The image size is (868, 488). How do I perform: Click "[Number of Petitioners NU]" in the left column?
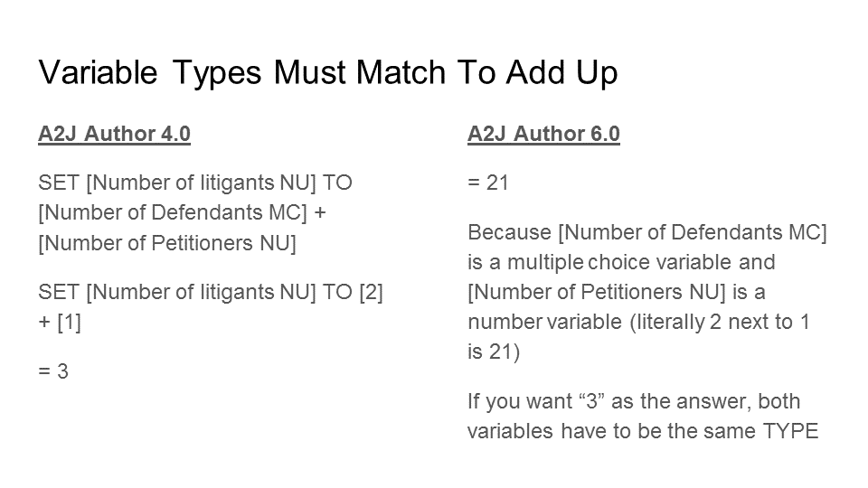tap(167, 244)
